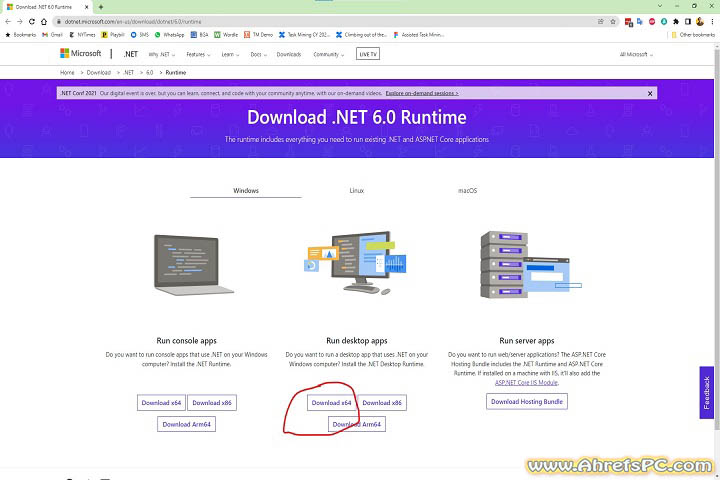The width and height of the screenshot is (720, 480).
Task: Go back with the browser back arrow
Action: tap(8, 22)
